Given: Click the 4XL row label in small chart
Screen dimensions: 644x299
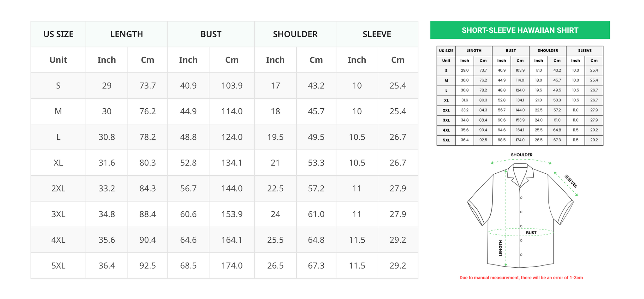Looking at the screenshot, I should pyautogui.click(x=446, y=130).
